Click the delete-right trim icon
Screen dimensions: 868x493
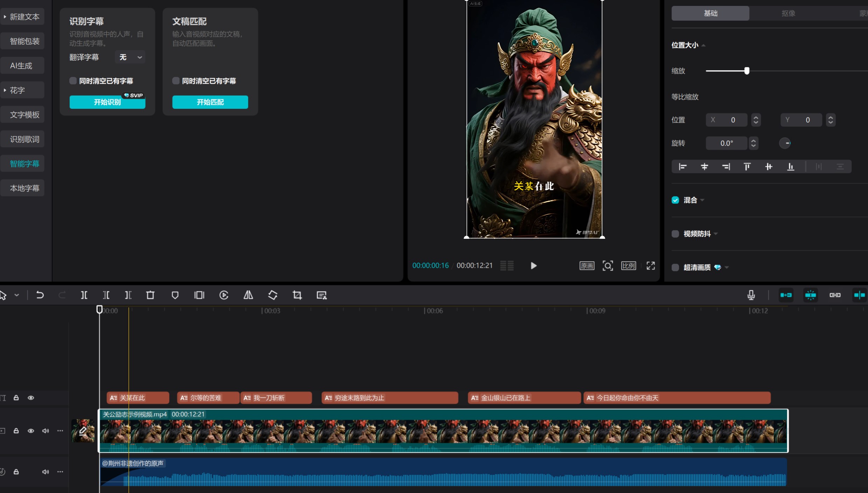pos(128,295)
